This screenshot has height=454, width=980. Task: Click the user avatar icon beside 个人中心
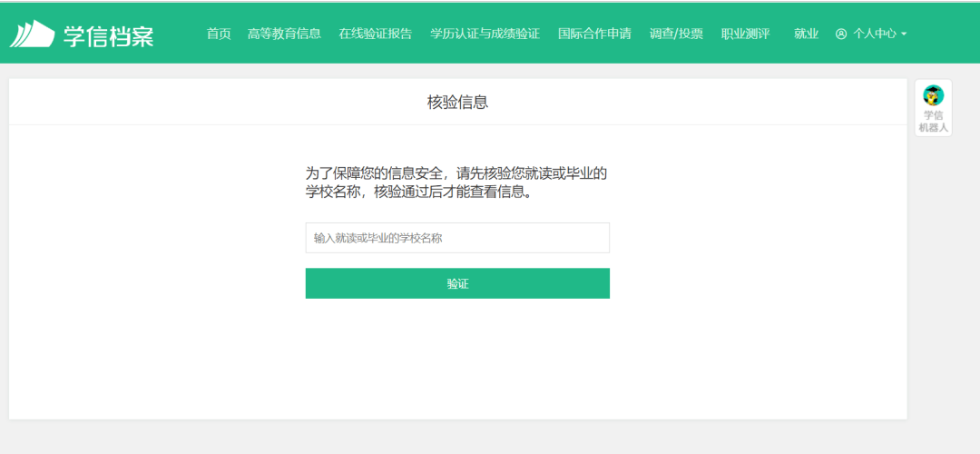coord(840,34)
